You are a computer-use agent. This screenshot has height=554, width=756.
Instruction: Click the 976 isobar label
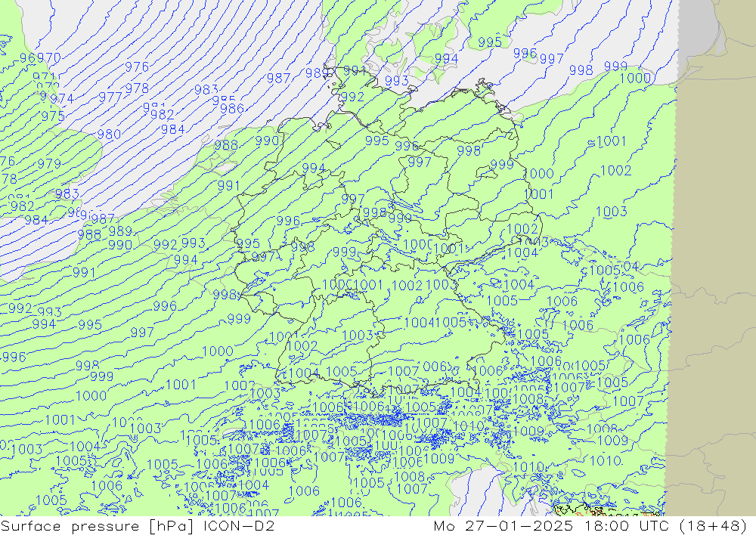(x=137, y=67)
